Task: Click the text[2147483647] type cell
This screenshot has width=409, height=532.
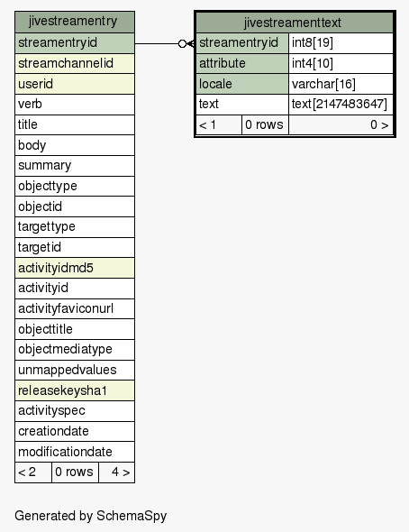Action: pos(341,105)
